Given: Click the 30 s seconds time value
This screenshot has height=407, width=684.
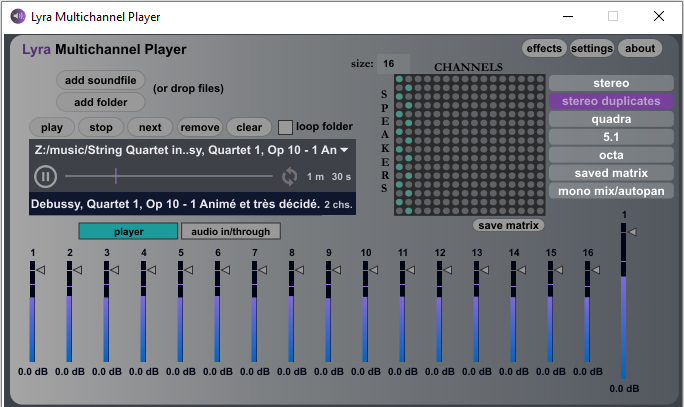Looking at the screenshot, I should pos(341,177).
